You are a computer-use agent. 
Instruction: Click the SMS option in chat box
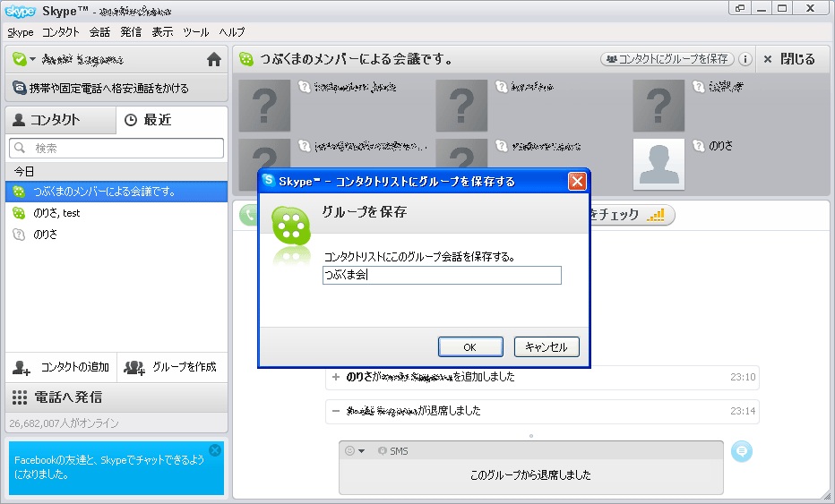(393, 451)
